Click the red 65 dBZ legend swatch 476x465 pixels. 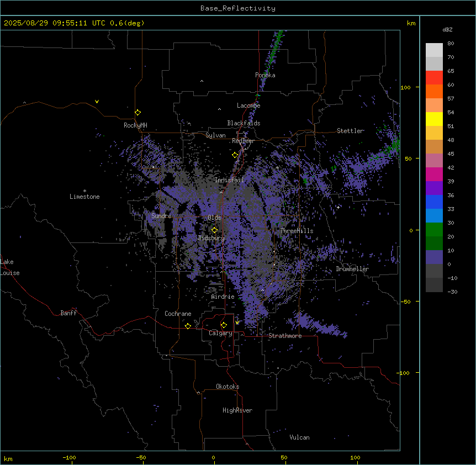coord(434,77)
